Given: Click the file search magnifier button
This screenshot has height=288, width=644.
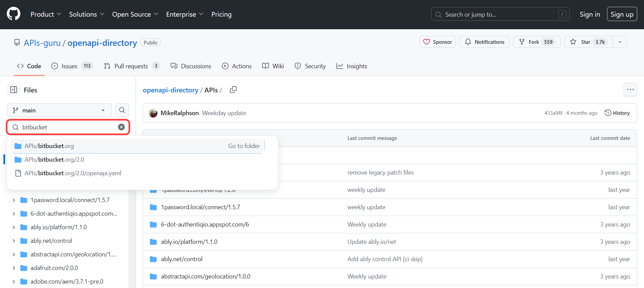Looking at the screenshot, I should pos(122,110).
